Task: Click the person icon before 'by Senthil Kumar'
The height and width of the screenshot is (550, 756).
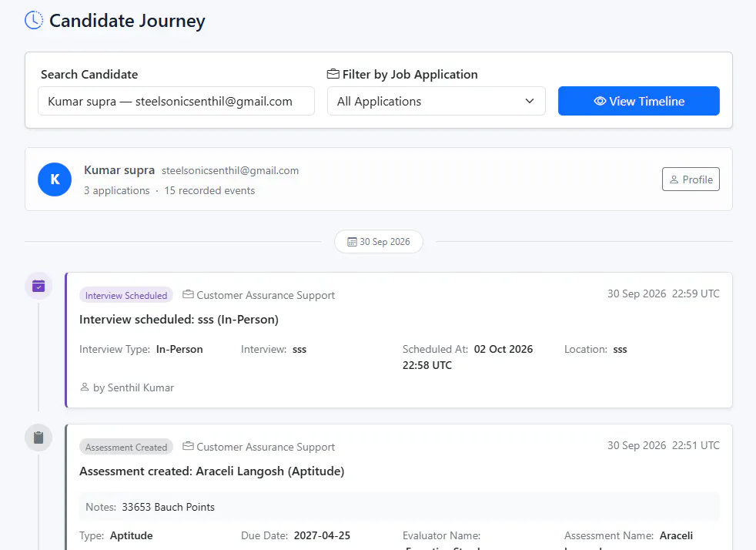Action: point(85,387)
